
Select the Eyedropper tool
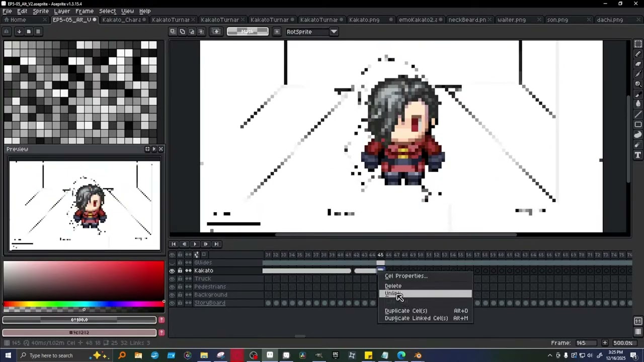(638, 74)
